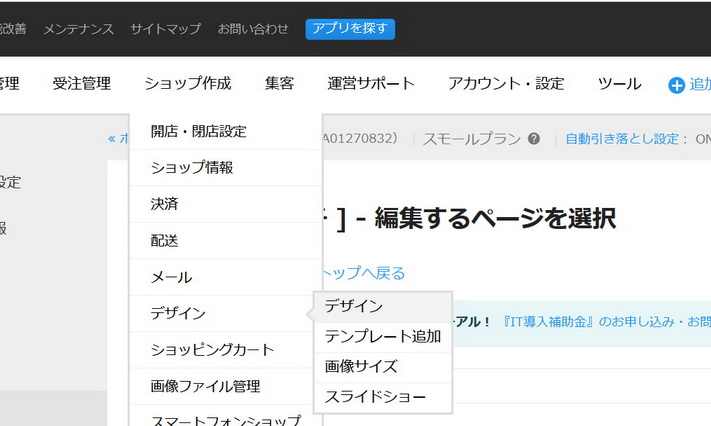Open the 運営サポート menu
711x426 pixels.
[370, 84]
